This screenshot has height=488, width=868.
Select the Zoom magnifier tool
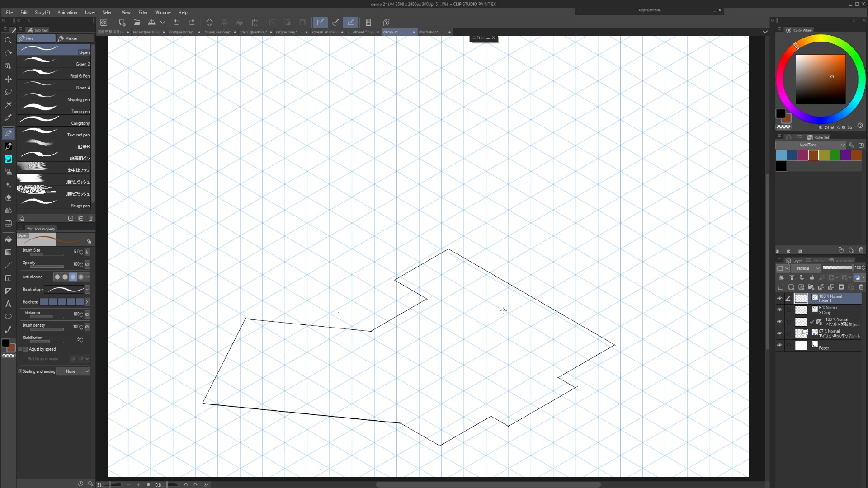[x=8, y=41]
